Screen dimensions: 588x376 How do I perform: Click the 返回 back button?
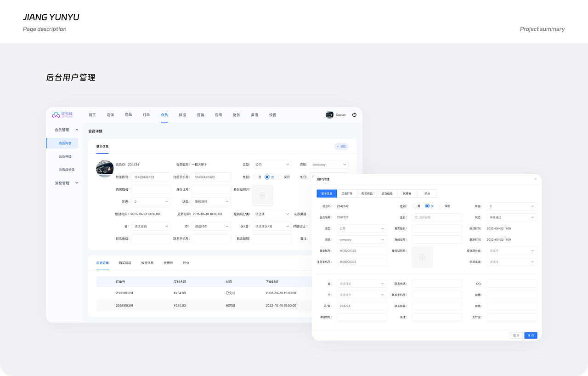(x=341, y=147)
